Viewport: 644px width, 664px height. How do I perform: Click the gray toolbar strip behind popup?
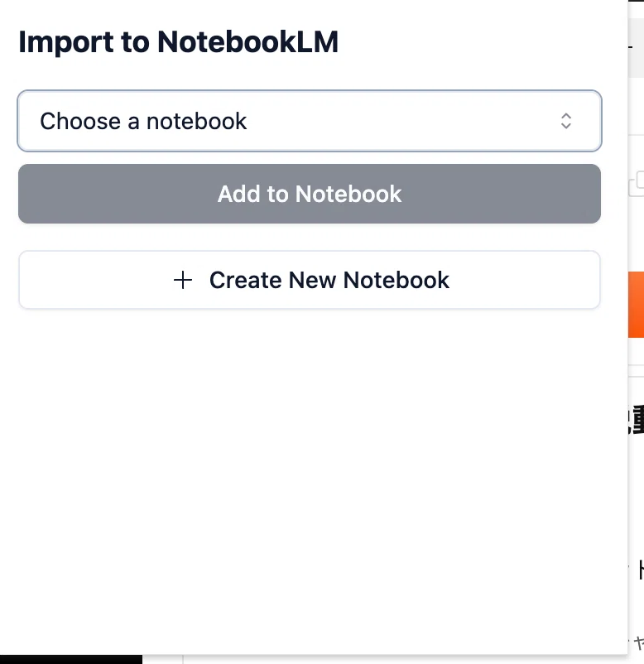pyautogui.click(x=636, y=48)
